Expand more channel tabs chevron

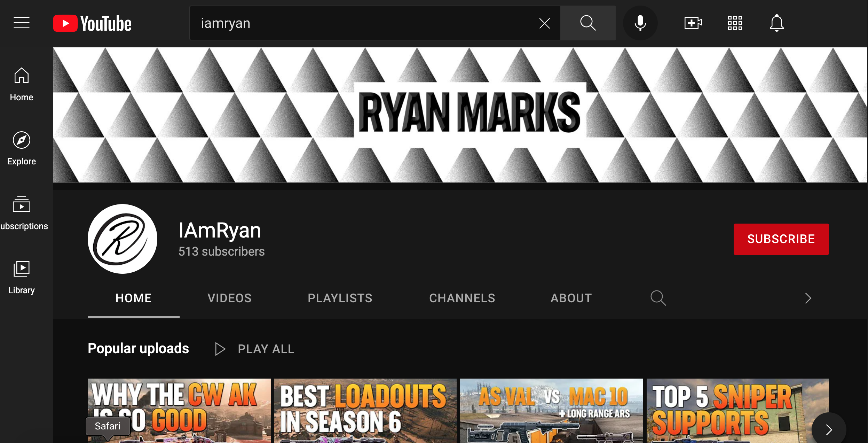808,298
